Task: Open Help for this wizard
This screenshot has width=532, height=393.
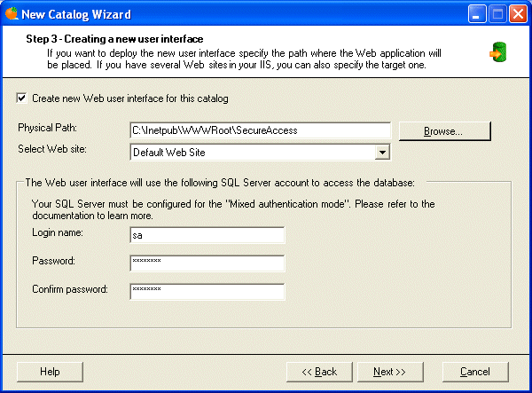Action: click(50, 371)
